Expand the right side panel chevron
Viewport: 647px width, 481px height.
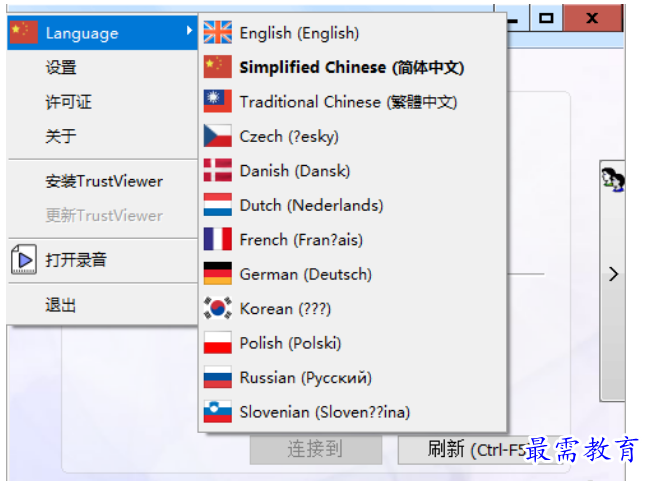point(614,274)
